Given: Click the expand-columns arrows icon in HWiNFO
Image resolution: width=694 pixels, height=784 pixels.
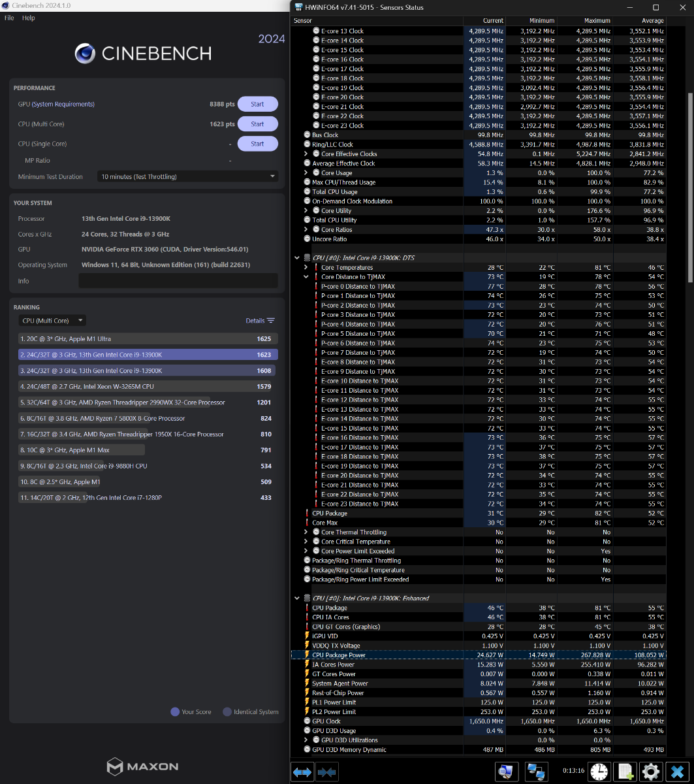Looking at the screenshot, I should (x=302, y=772).
